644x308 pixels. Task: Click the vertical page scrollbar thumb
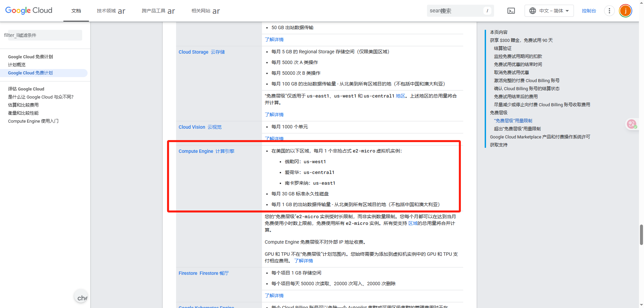[641, 235]
